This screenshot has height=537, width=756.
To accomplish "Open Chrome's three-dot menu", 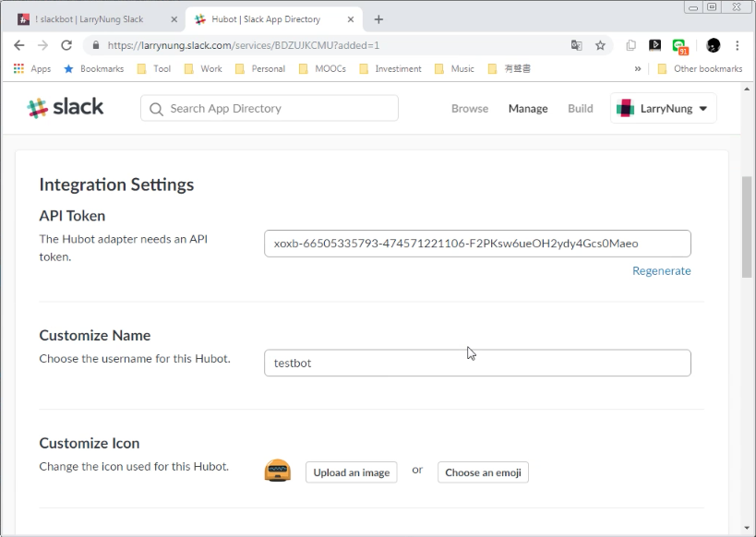I will pyautogui.click(x=738, y=45).
